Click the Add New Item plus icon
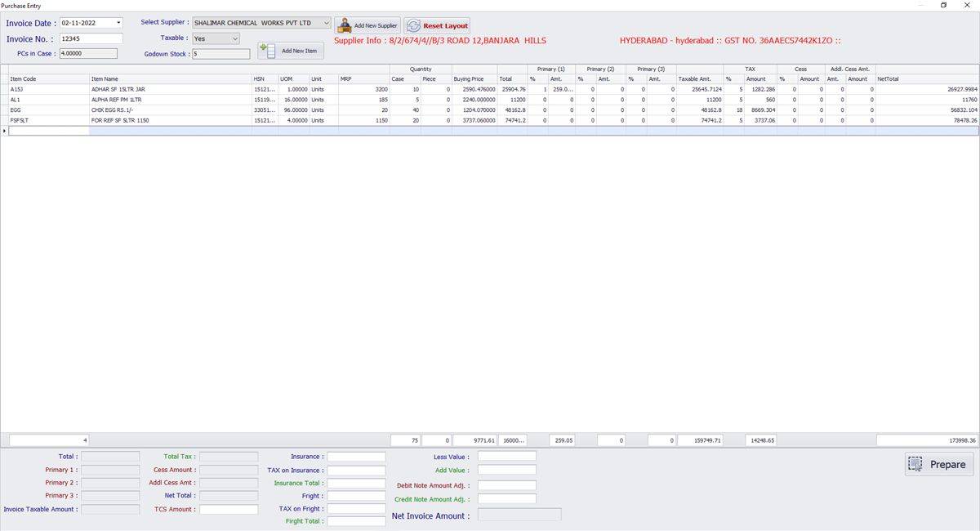 [267, 51]
